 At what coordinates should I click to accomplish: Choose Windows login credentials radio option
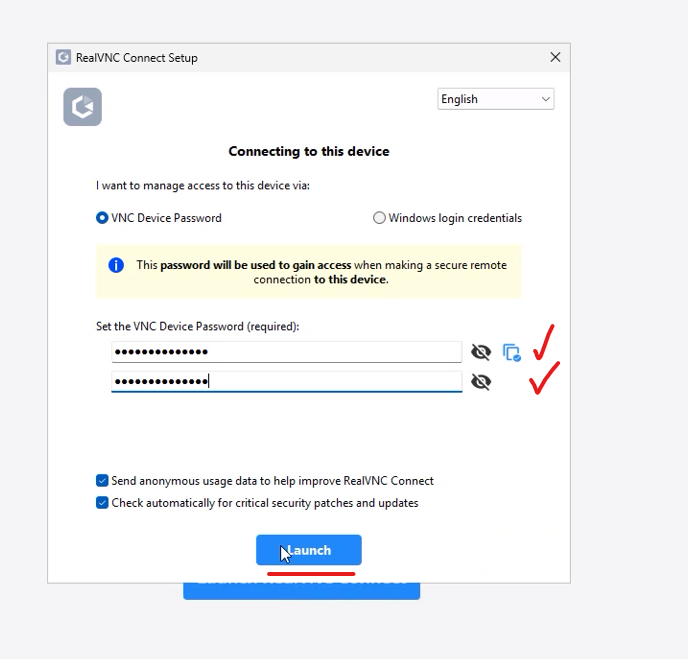point(379,218)
